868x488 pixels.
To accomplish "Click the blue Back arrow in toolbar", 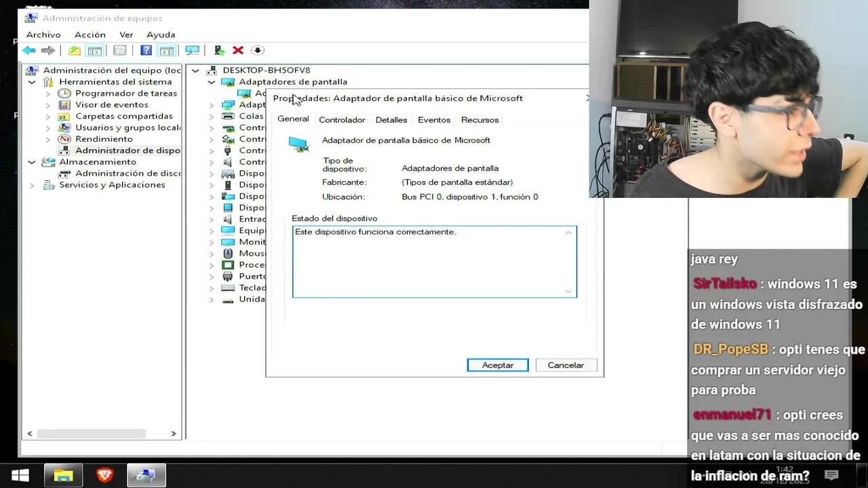I will [28, 50].
